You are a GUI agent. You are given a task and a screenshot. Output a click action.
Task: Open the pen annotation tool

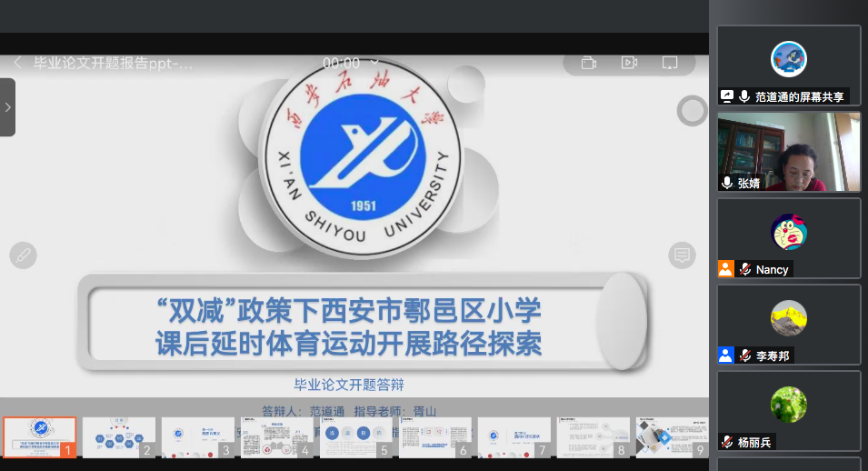[x=24, y=256]
